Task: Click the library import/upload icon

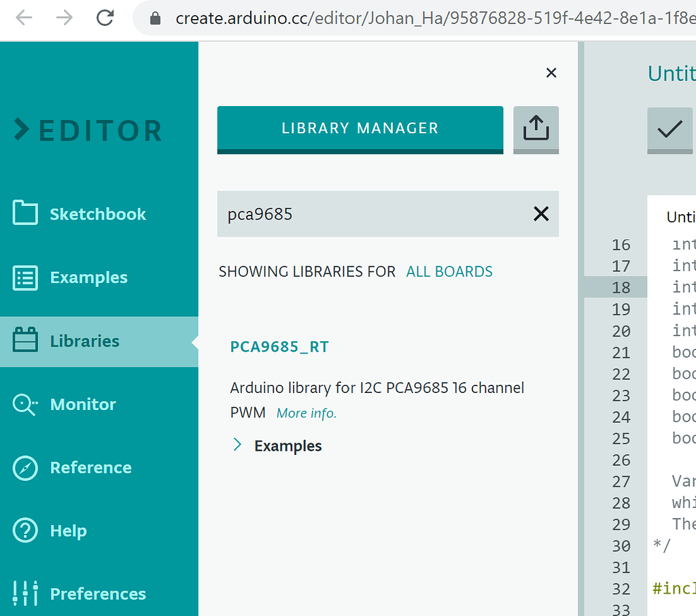Action: tap(536, 129)
